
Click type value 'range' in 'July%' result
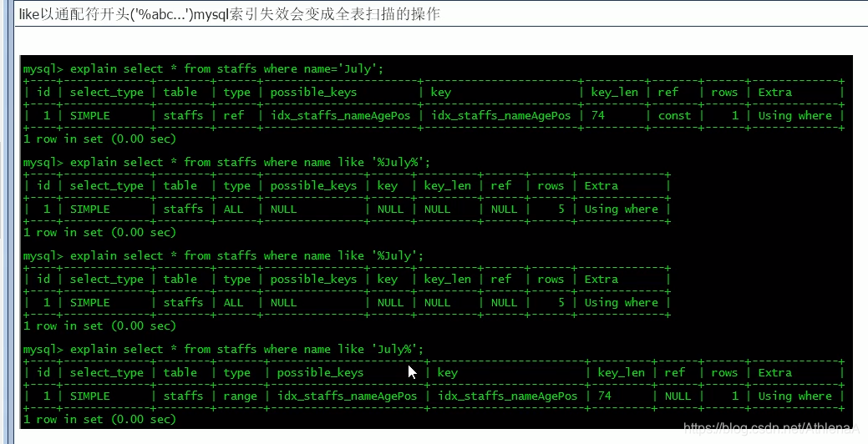(241, 396)
